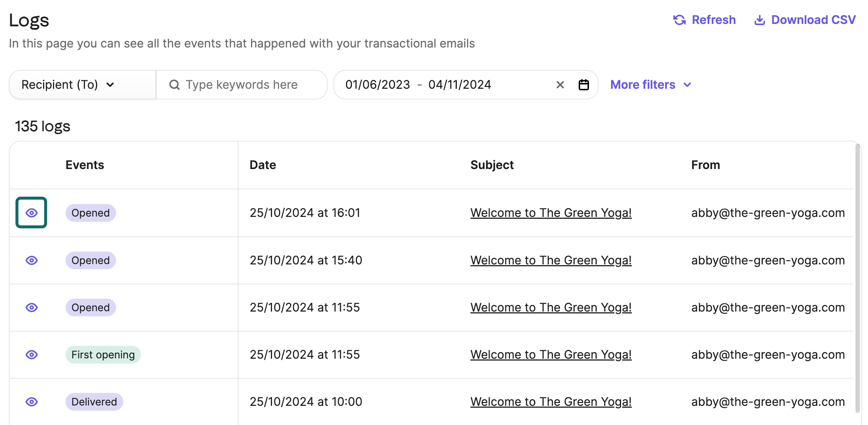Click the Logs page heading
Screen dimensions: 868x425
[x=29, y=20]
